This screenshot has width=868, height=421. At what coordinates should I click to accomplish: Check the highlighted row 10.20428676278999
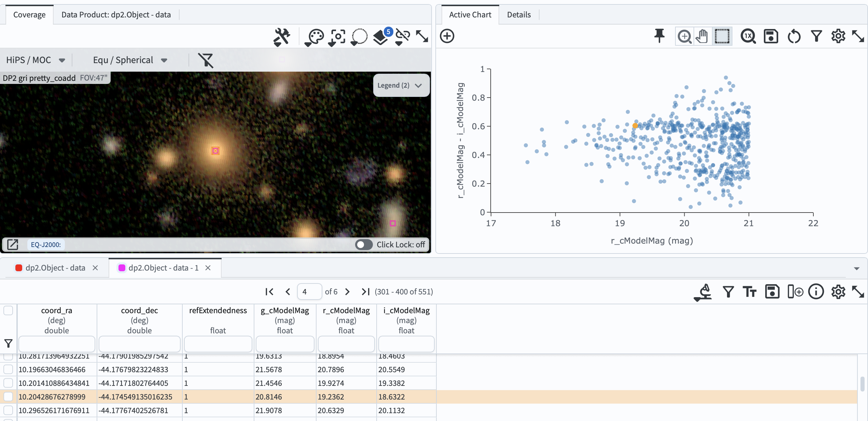pos(8,396)
